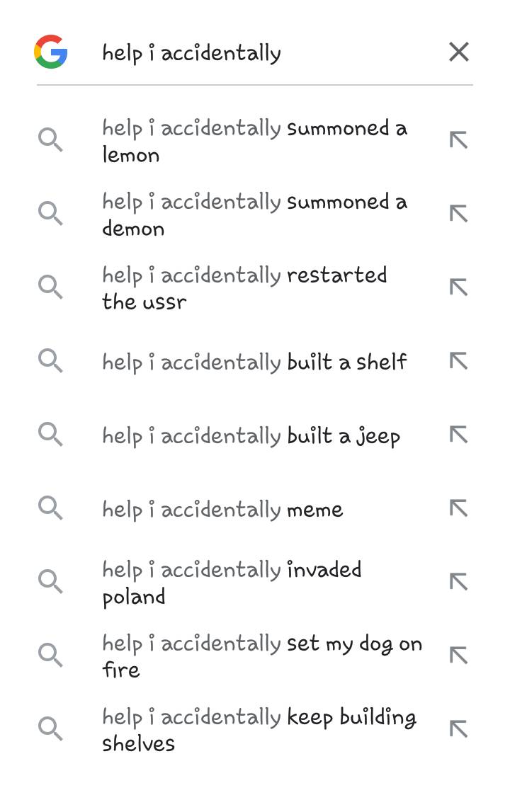Fill search with 'summoned a lemon' arrow
The width and height of the screenshot is (510, 812).
click(x=459, y=140)
